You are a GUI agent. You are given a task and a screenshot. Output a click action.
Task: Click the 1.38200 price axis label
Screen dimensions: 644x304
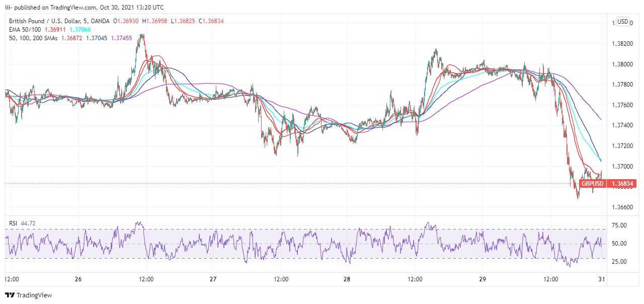tap(623, 44)
